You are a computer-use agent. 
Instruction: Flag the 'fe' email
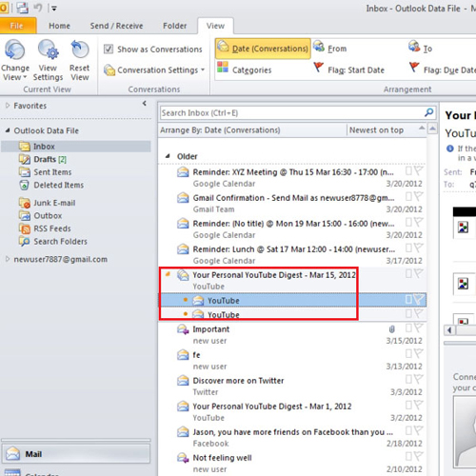point(419,354)
